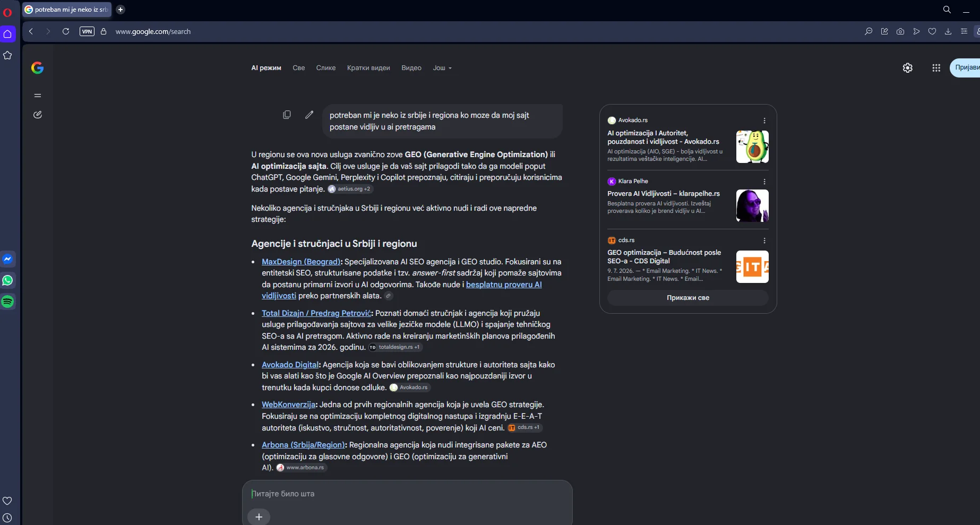This screenshot has height=525, width=980.
Task: Open the totaldesign.rs +1 source chip
Action: click(396, 347)
